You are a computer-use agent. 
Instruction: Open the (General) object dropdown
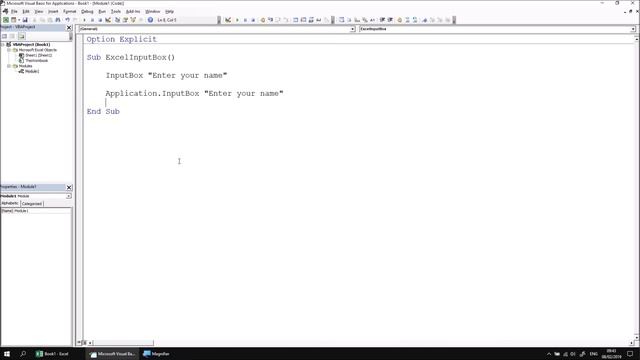[352, 29]
